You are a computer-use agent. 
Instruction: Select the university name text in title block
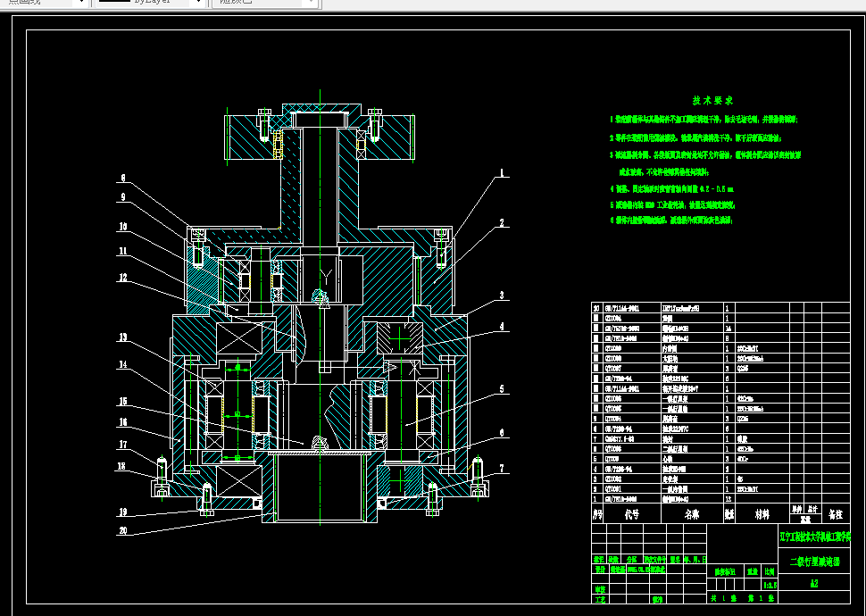point(815,537)
